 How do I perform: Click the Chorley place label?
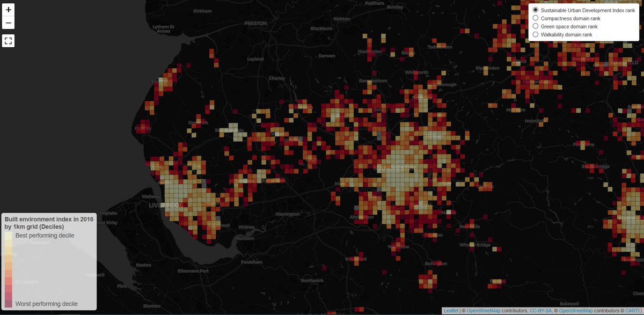(277, 78)
